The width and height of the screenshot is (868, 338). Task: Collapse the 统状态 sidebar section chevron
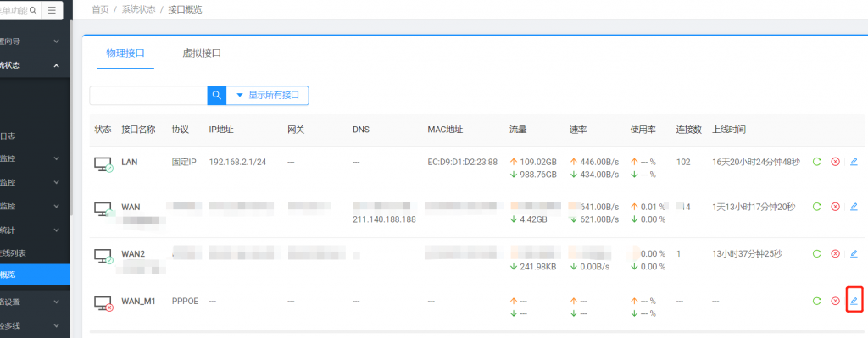[57, 65]
